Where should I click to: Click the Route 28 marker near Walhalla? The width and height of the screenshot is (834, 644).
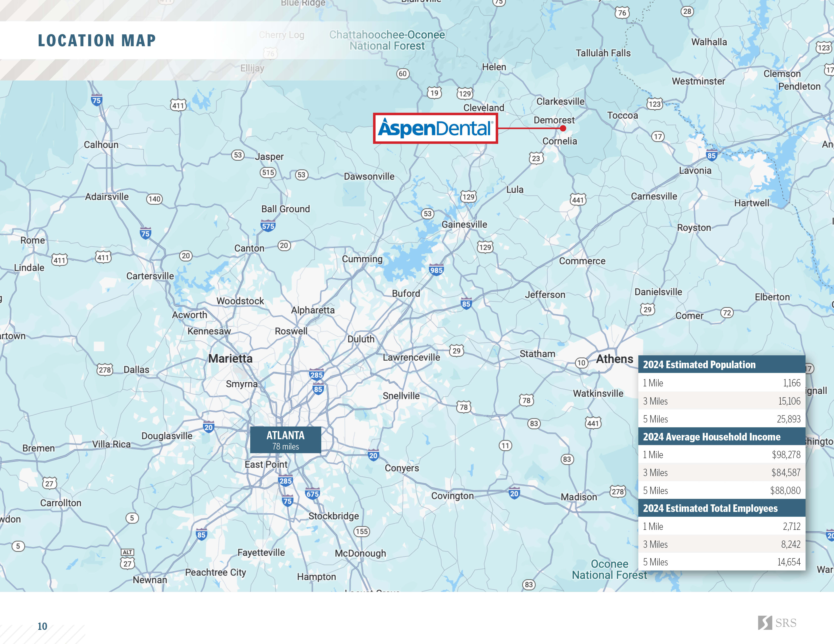pos(687,11)
